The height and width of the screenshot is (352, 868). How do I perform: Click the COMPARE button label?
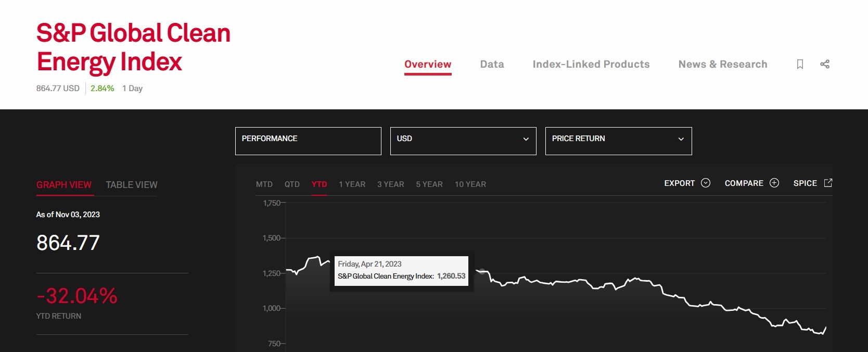pyautogui.click(x=744, y=183)
